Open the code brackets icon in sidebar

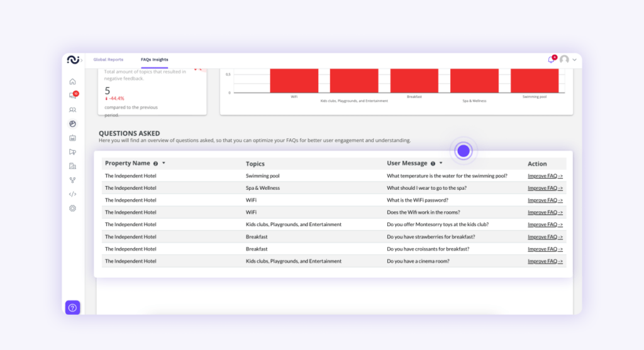coord(72,194)
